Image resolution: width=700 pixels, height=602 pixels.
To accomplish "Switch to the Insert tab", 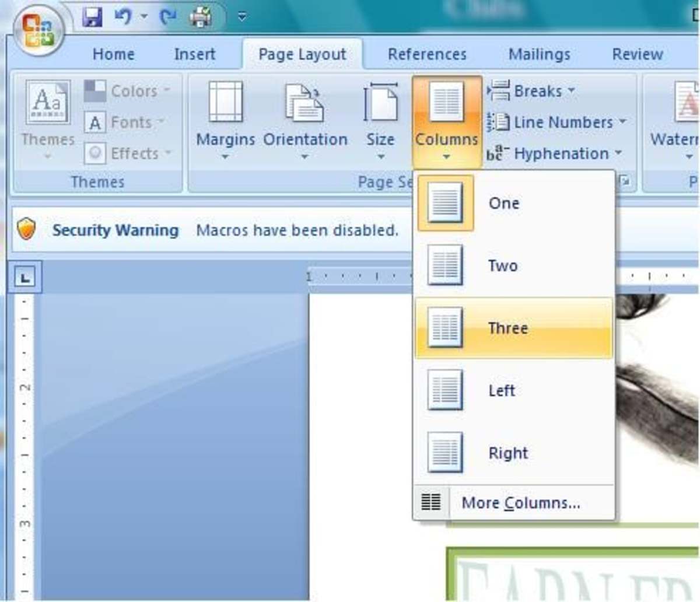I will click(x=194, y=54).
